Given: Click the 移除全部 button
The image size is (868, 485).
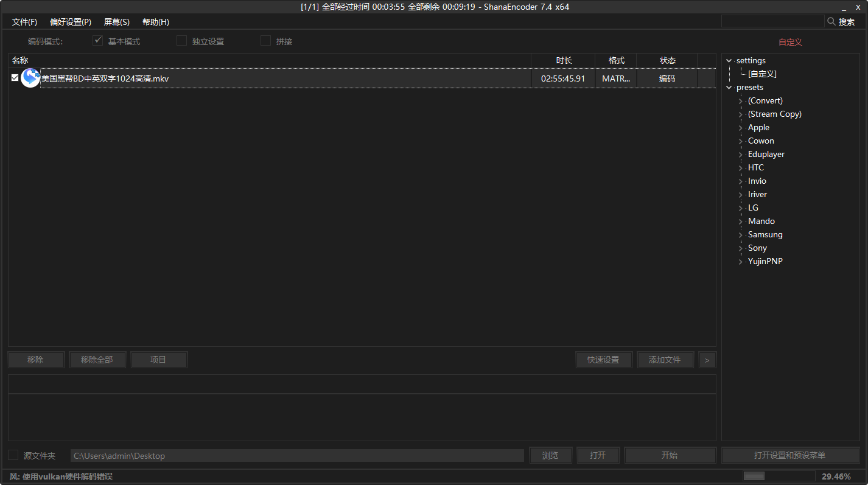Looking at the screenshot, I should click(x=97, y=360).
